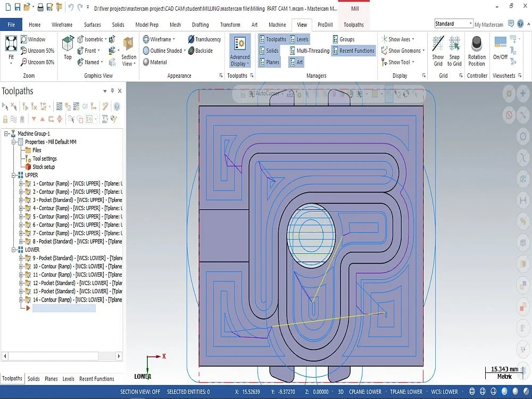
Task: Select all operations in the Toolpaths manager
Action: [x=5, y=106]
